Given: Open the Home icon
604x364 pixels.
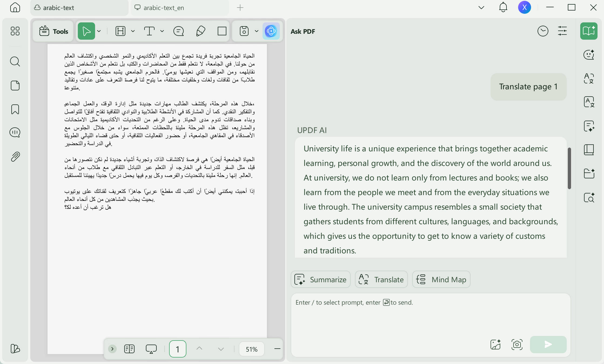Looking at the screenshot, I should click(x=15, y=7).
